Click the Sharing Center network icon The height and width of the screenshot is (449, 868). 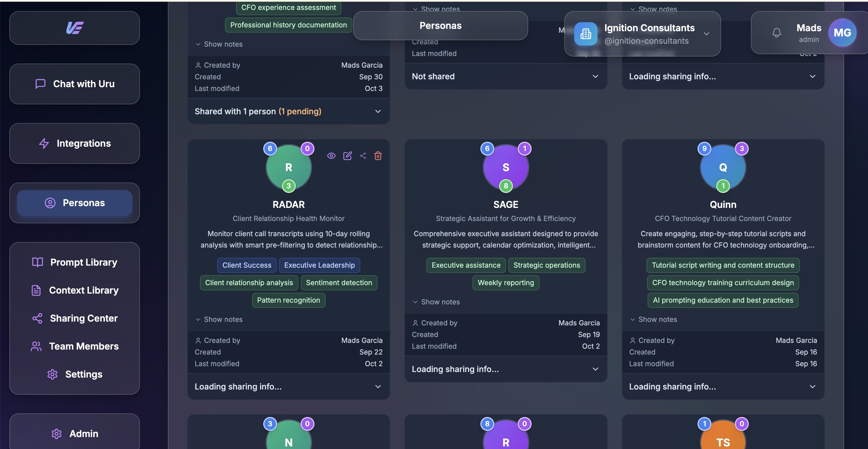tap(37, 318)
